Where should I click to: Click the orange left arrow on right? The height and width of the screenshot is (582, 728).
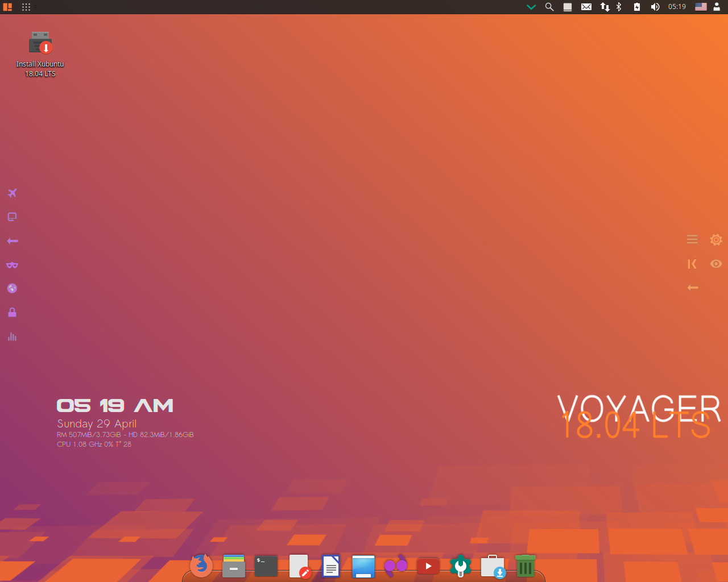pos(693,288)
